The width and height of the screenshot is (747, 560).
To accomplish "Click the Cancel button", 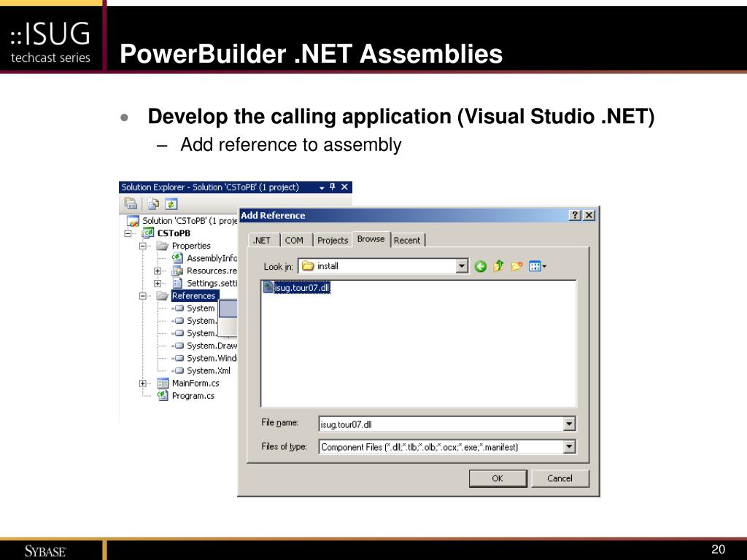I will pos(560,478).
